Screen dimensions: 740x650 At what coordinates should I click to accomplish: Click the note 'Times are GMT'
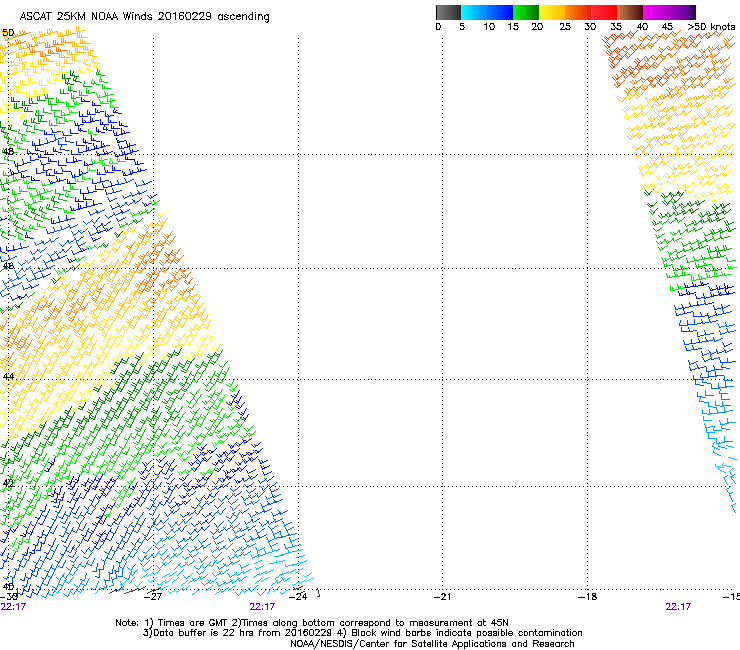coord(192,623)
